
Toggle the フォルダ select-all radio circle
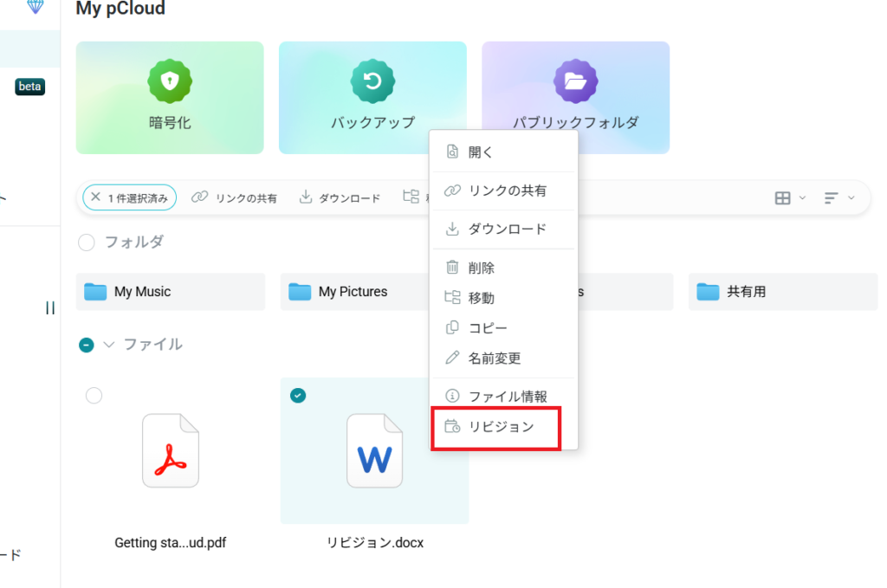pos(87,242)
